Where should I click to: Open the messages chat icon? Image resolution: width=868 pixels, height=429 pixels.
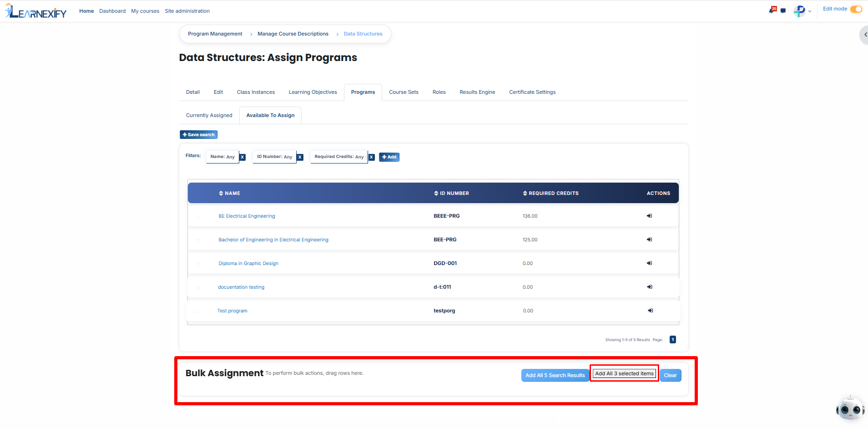(783, 11)
